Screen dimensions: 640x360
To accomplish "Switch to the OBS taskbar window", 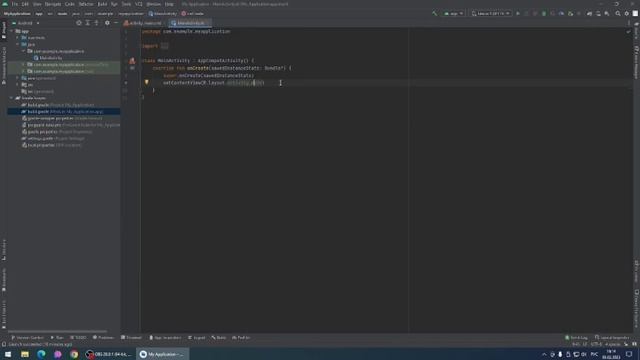I will coord(109,354).
